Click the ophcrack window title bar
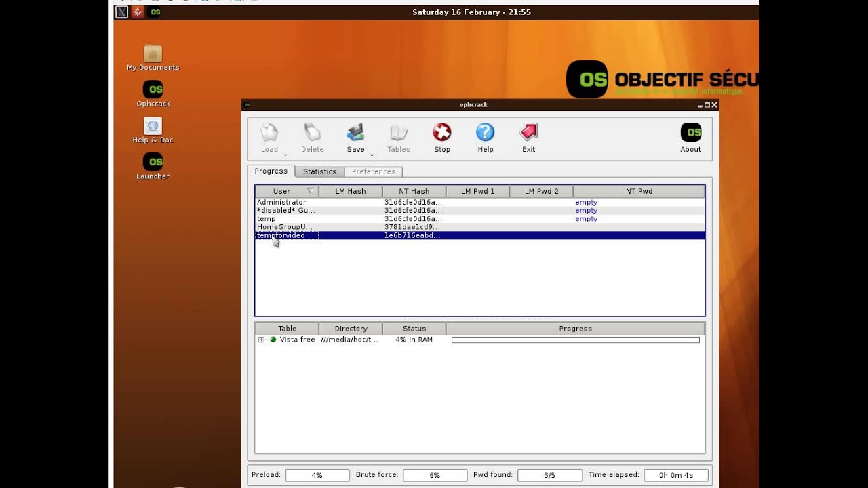868x488 pixels. (473, 105)
